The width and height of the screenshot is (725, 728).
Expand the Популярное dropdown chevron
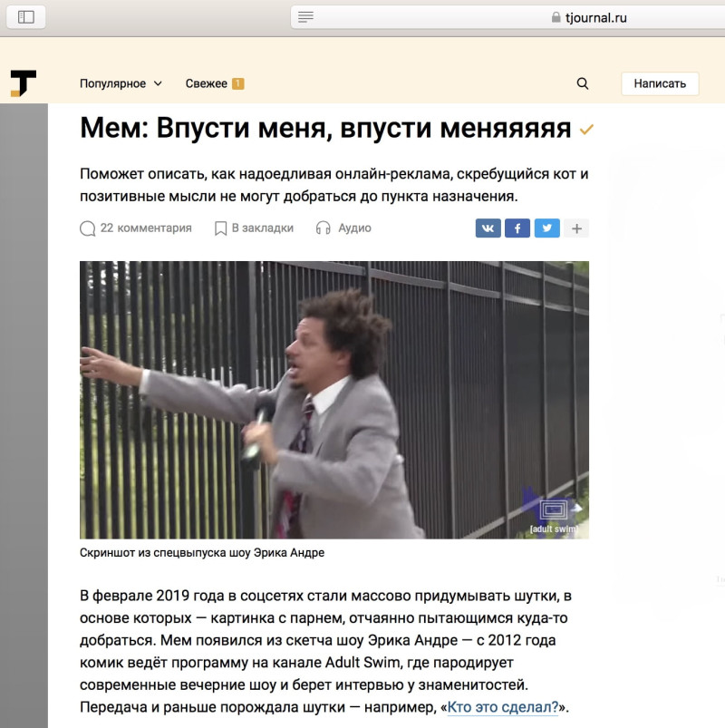[158, 83]
